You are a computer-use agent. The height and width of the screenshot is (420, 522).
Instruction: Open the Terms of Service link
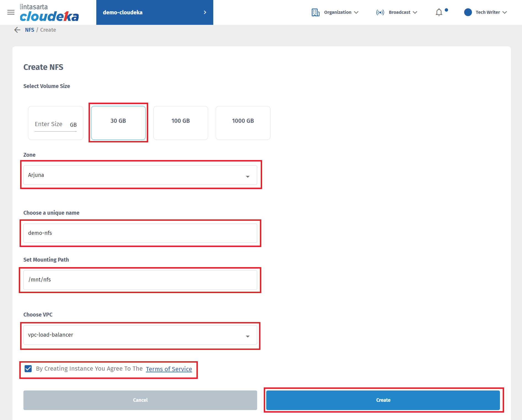[169, 369]
